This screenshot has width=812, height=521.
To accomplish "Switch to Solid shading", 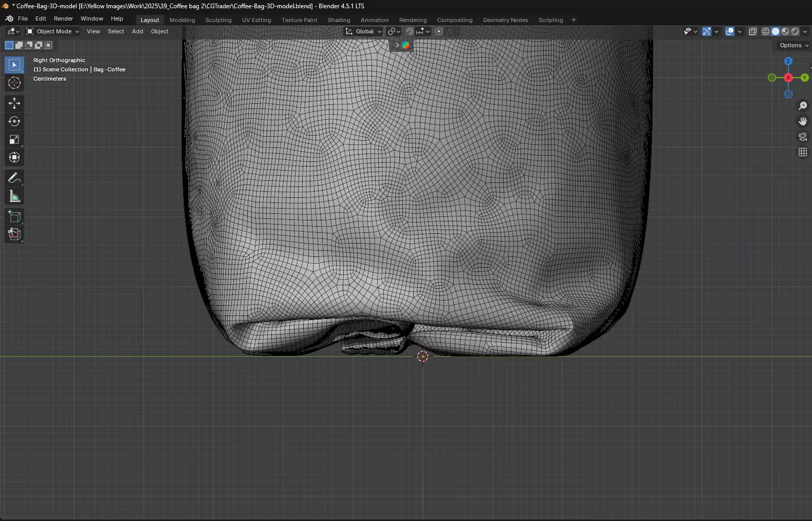I will [776, 31].
